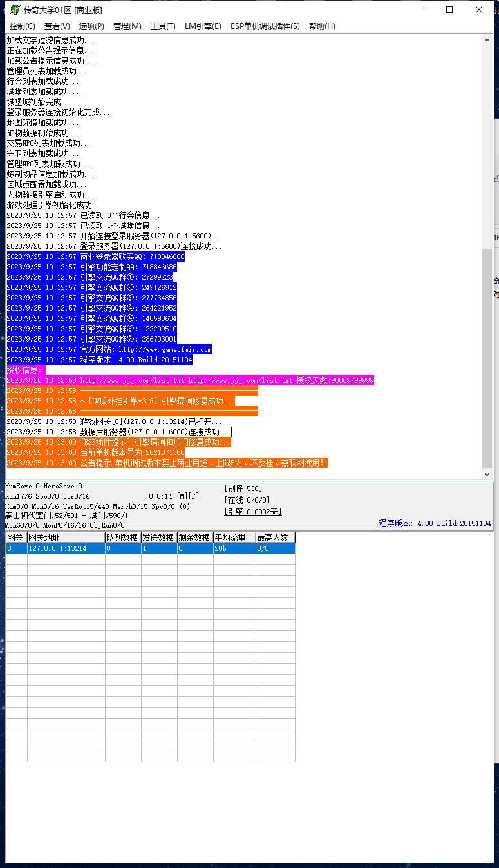Open the 控制(C) menu
This screenshot has height=868, width=499.
(22, 26)
